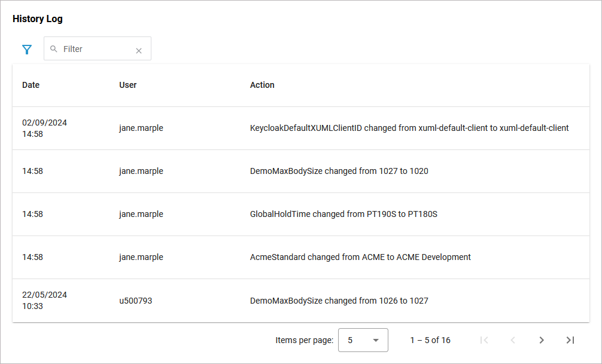
Task: Go to the next page of results
Action: [542, 340]
